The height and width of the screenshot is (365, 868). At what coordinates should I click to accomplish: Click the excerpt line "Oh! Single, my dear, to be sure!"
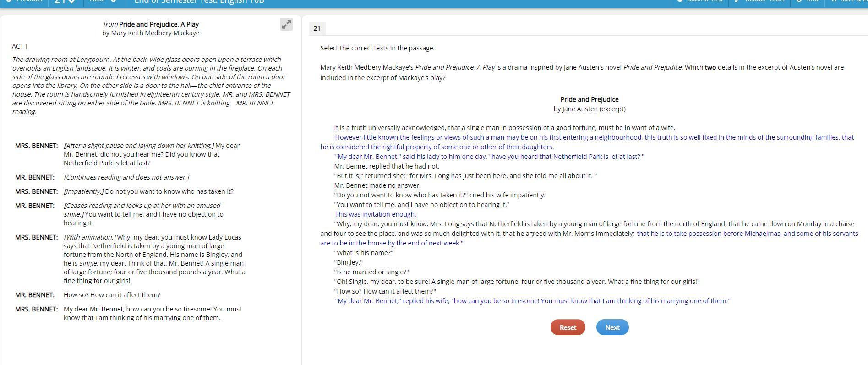[x=517, y=282]
